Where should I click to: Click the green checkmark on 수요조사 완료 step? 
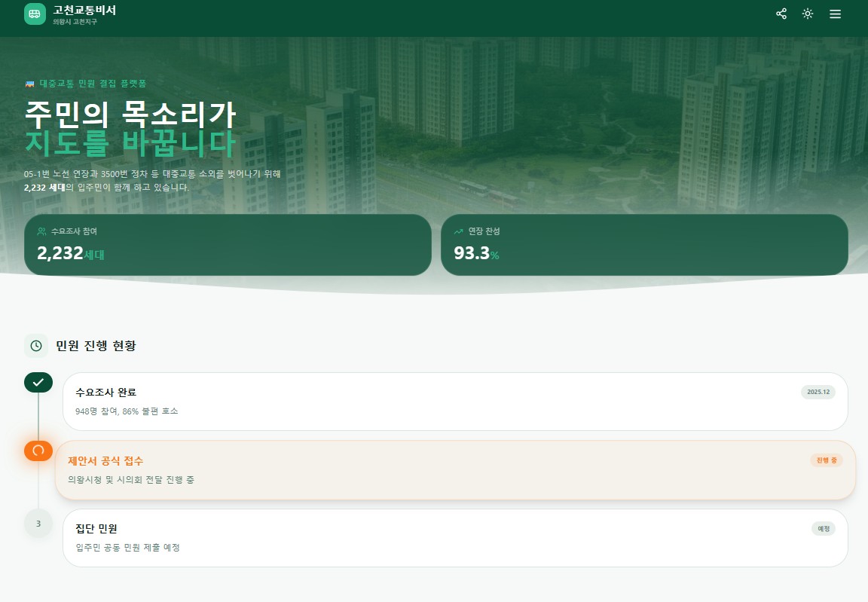point(38,382)
